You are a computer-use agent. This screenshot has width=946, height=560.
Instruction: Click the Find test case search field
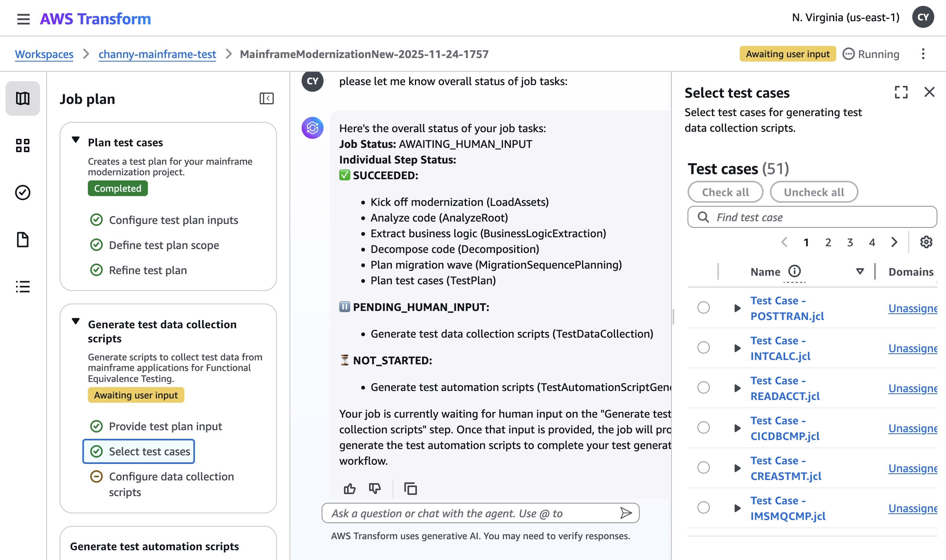pyautogui.click(x=812, y=217)
